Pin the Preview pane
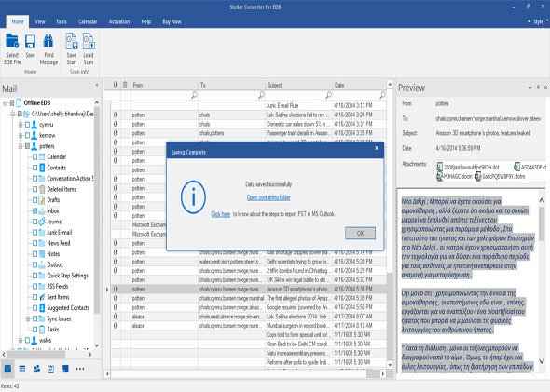Image resolution: width=550 pixels, height=392 pixels. 538,88
